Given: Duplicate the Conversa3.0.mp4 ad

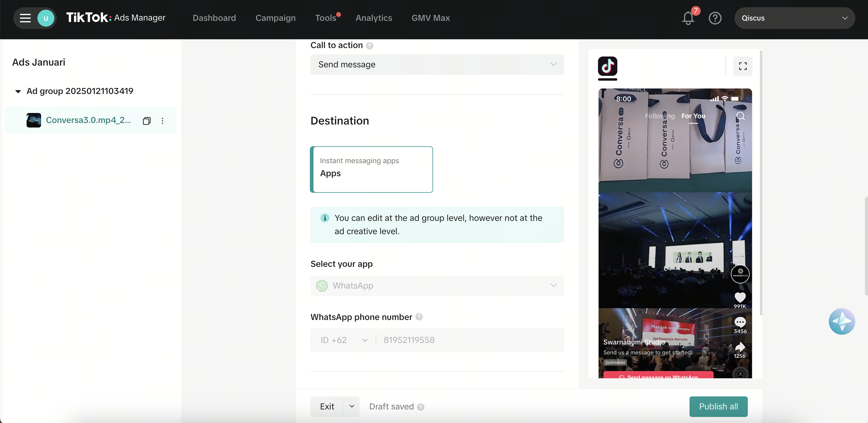Looking at the screenshot, I should coord(146,121).
